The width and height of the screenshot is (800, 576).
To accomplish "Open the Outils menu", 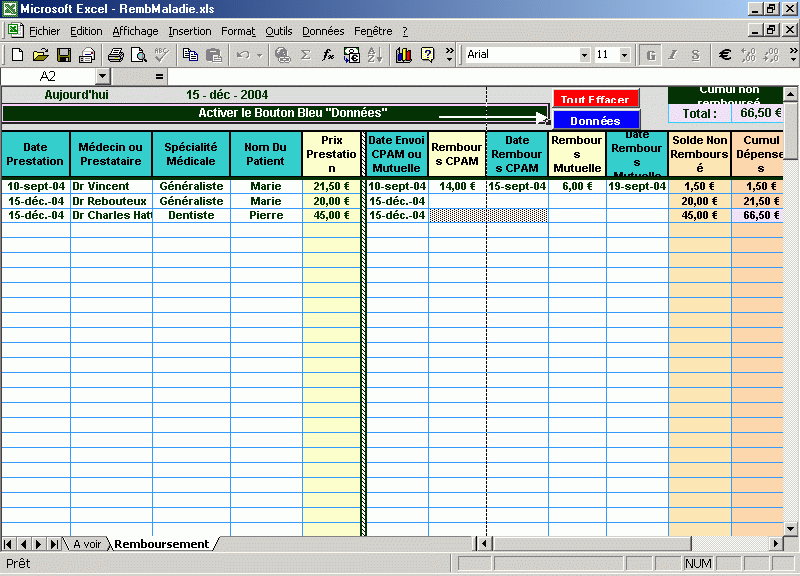I will click(279, 31).
